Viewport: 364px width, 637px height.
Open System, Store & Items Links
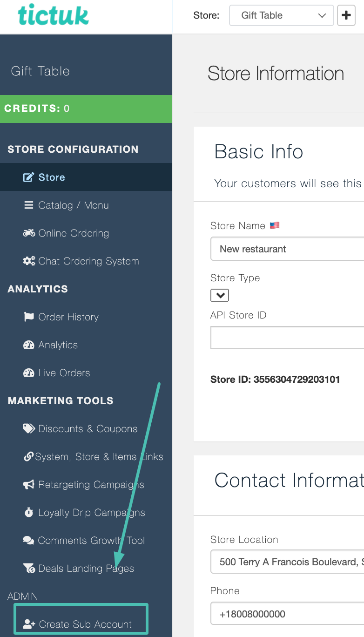pos(99,457)
